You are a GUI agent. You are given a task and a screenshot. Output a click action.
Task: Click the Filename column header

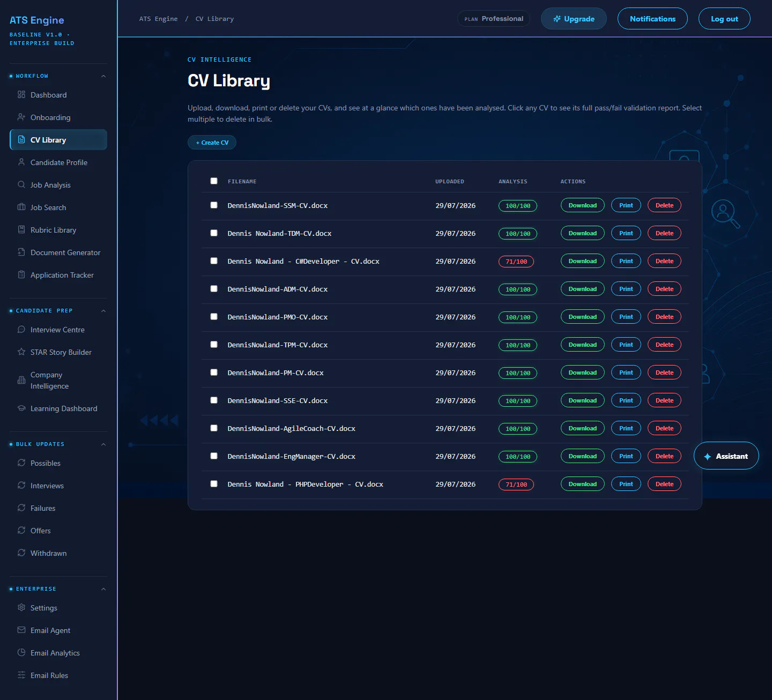(242, 182)
